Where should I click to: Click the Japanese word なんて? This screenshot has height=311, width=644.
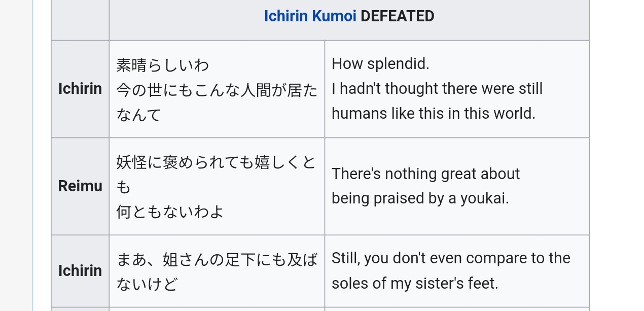[138, 115]
